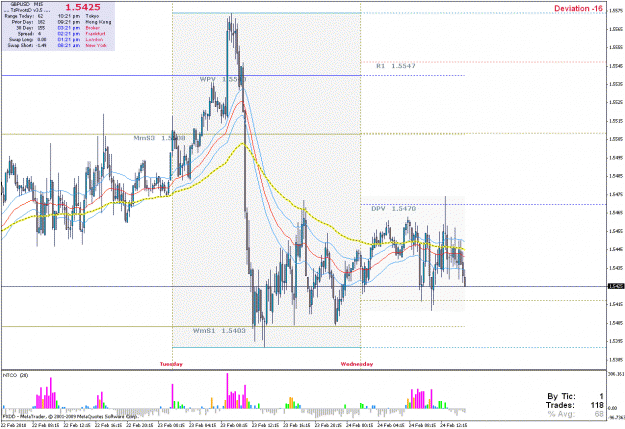Select the WPV weekly pivot label

coord(223,80)
